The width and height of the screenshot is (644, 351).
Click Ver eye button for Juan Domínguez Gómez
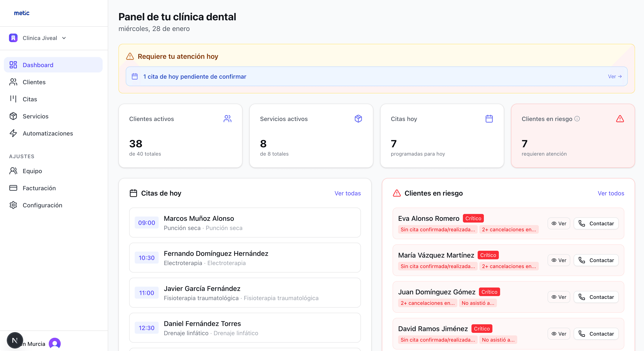(559, 297)
